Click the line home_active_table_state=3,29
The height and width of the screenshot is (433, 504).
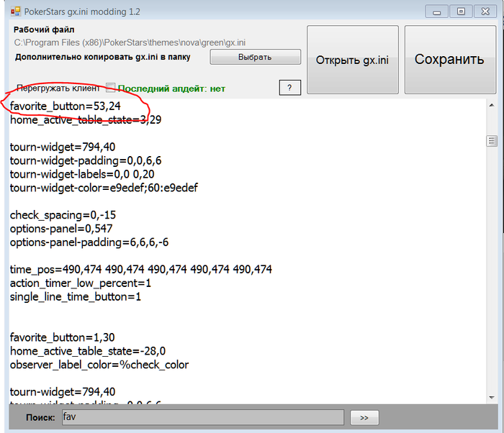pyautogui.click(x=86, y=120)
